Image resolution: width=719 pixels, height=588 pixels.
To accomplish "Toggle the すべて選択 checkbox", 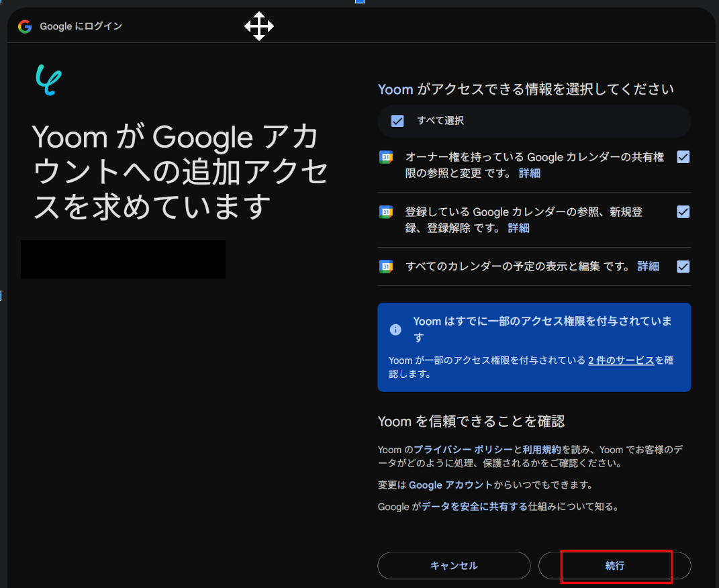I will pyautogui.click(x=397, y=121).
